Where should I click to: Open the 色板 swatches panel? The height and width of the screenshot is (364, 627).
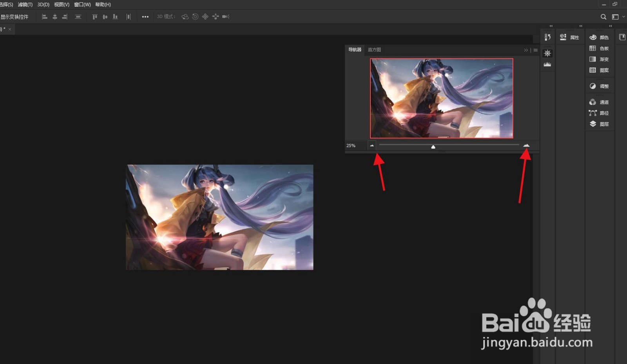pyautogui.click(x=599, y=48)
